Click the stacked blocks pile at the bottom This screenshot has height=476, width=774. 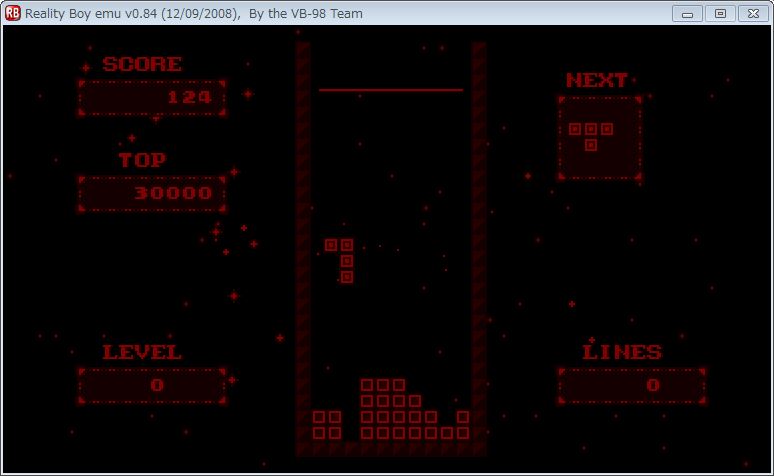[391, 409]
